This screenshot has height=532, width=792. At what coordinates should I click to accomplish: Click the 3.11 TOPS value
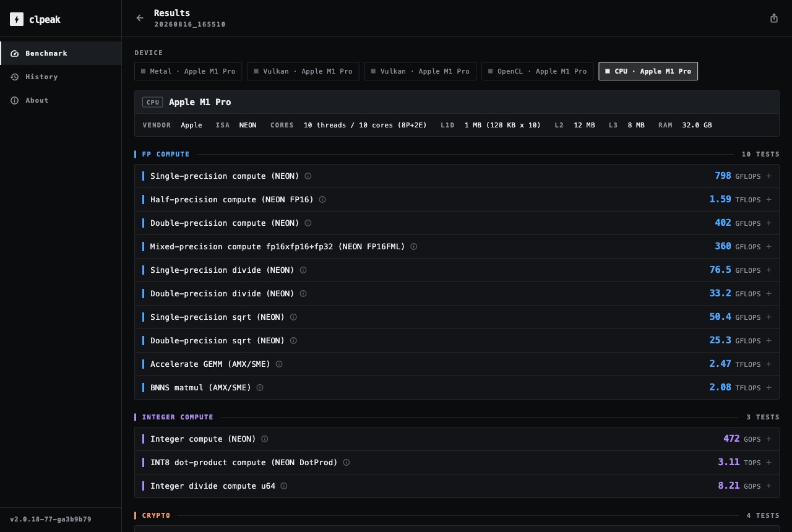point(739,463)
